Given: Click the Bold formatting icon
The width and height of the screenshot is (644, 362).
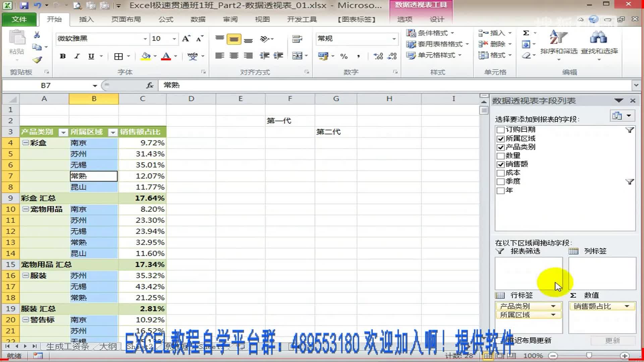Looking at the screenshot, I should tap(63, 56).
